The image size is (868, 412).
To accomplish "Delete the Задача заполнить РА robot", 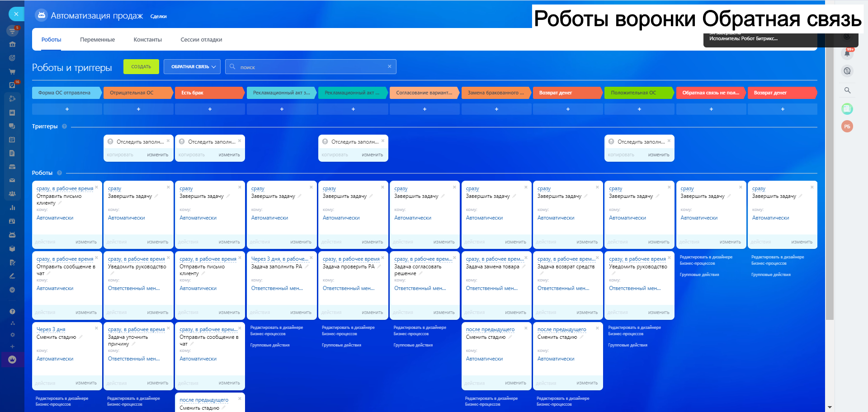I will point(311,258).
